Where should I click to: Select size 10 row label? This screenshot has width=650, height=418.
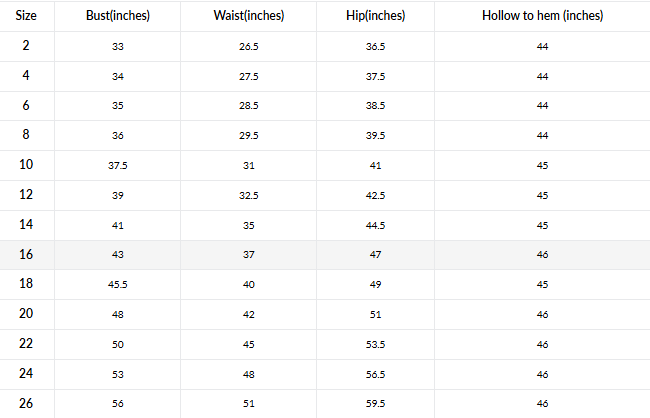click(x=26, y=165)
